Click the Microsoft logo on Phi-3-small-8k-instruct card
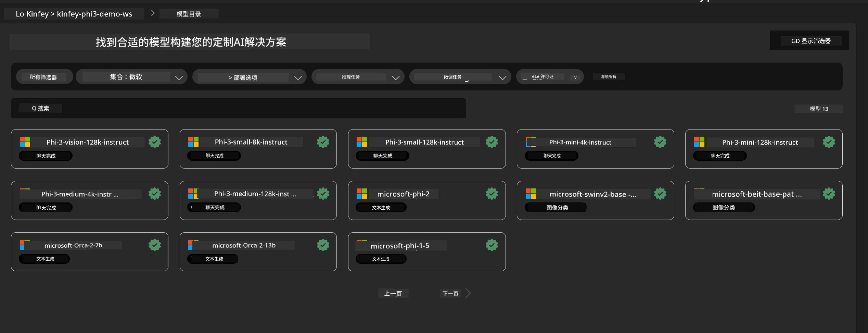This screenshot has width=868, height=333. tap(193, 142)
